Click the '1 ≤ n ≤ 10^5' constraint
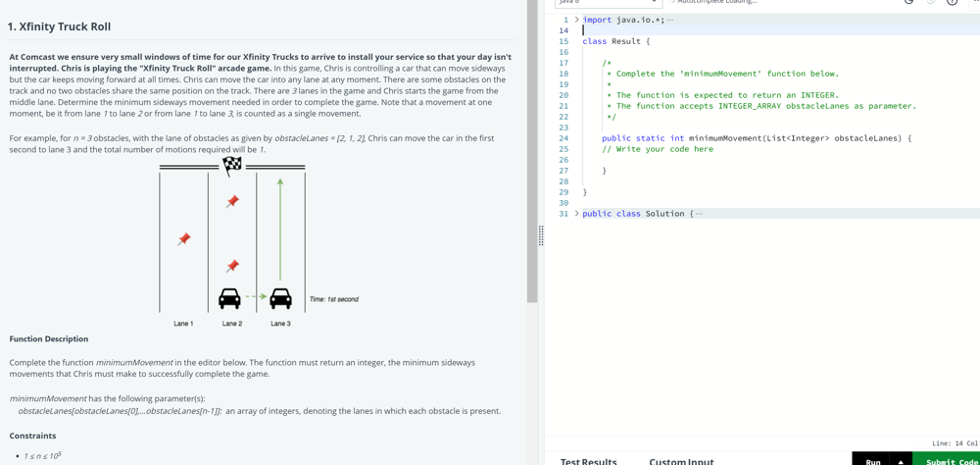Viewport: 980px width, 465px height. 42,456
